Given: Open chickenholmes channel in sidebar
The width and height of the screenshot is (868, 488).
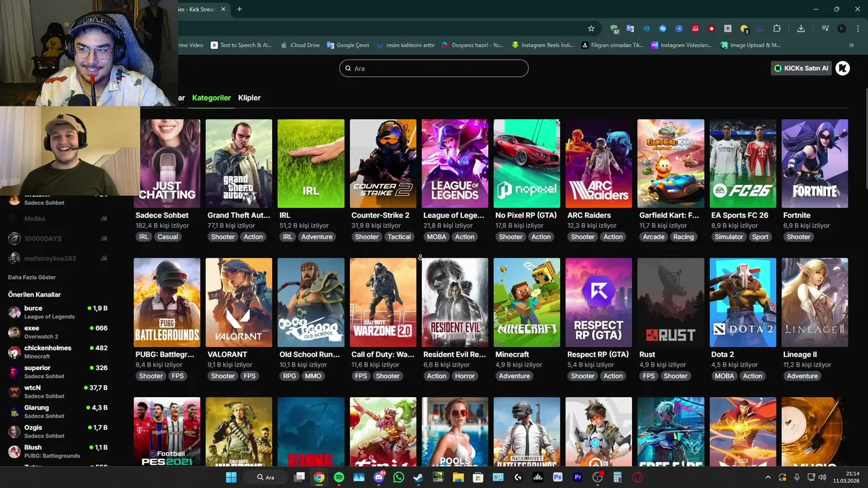Looking at the screenshot, I should (x=58, y=352).
